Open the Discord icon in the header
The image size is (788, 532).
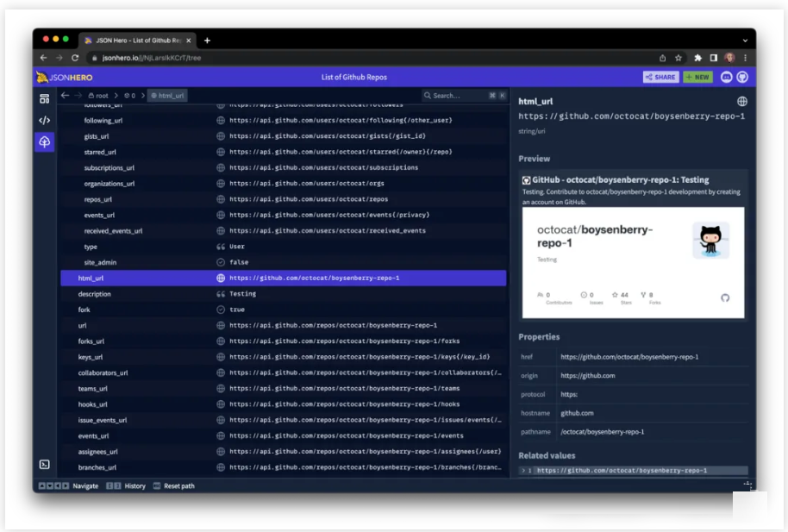point(726,77)
